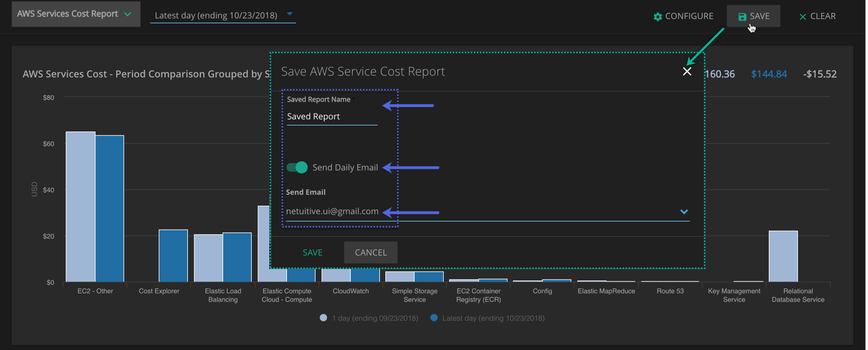Toggle the 1 day (ending 09/23/2018) legend entry
Screen dimensions: 868x350
(369, 318)
